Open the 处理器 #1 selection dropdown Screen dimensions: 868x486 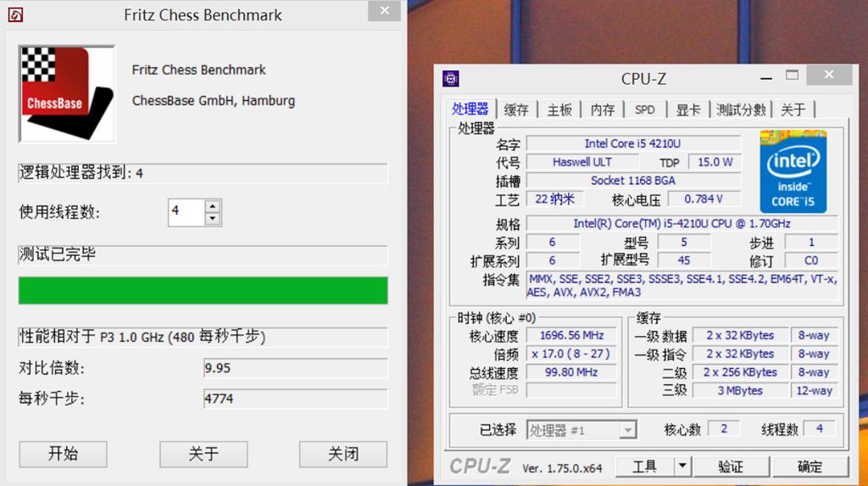[581, 430]
